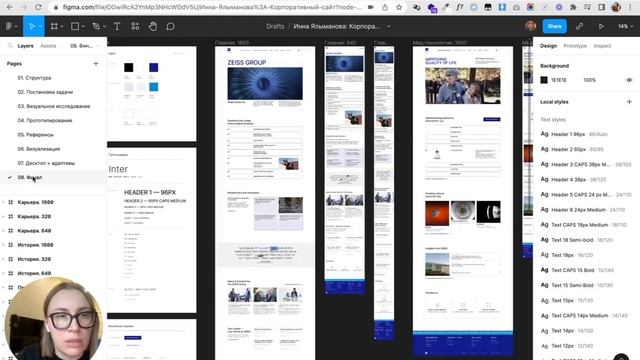Select the Move tool

(x=32, y=26)
